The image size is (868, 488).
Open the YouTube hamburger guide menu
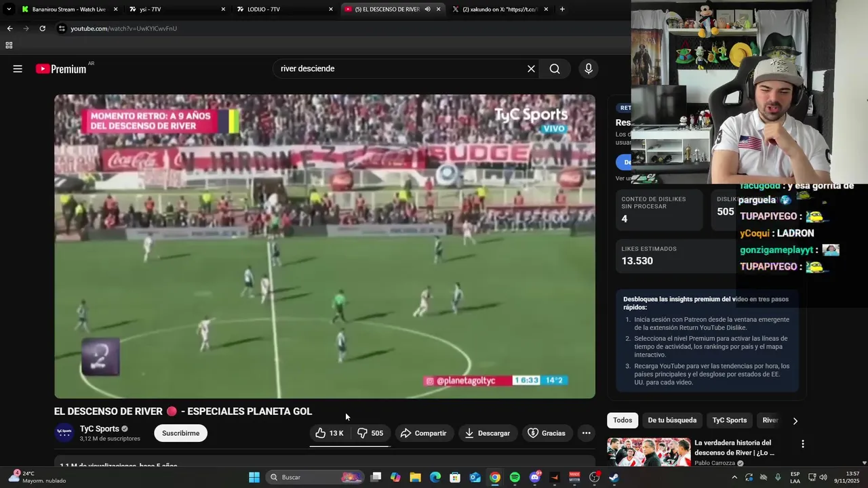pyautogui.click(x=18, y=68)
